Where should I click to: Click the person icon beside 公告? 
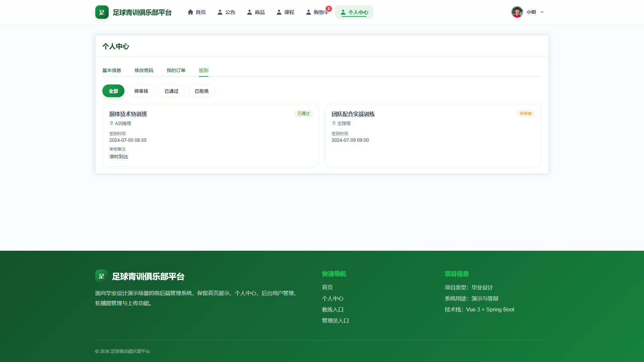tap(220, 12)
